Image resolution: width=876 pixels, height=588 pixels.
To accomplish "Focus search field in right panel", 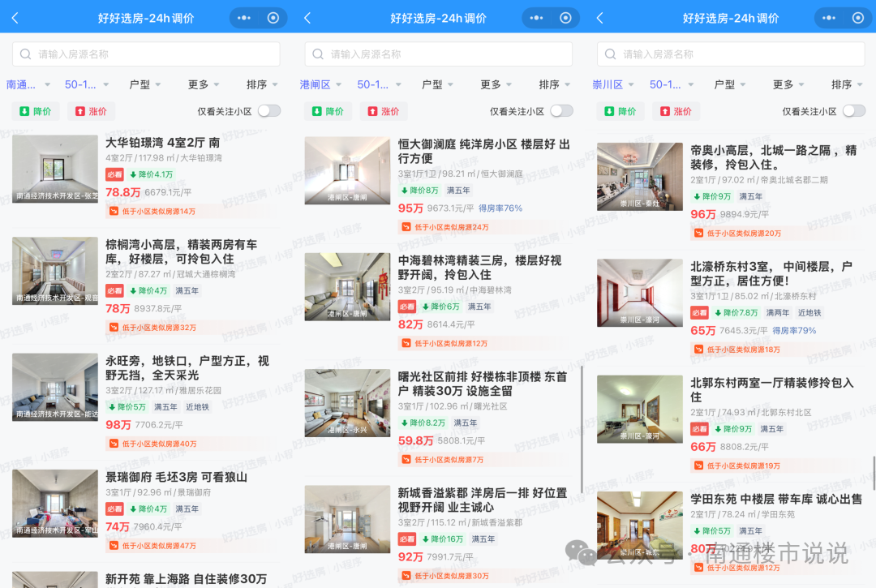I will (x=731, y=54).
